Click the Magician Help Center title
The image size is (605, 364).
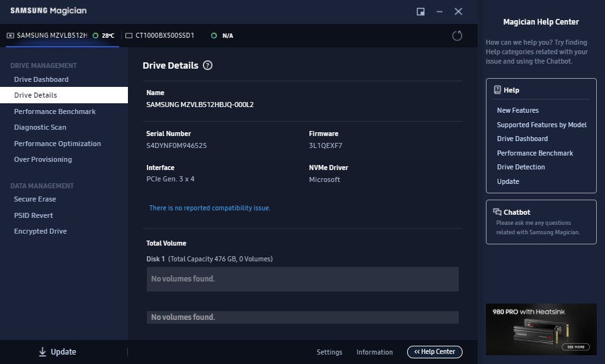[541, 22]
